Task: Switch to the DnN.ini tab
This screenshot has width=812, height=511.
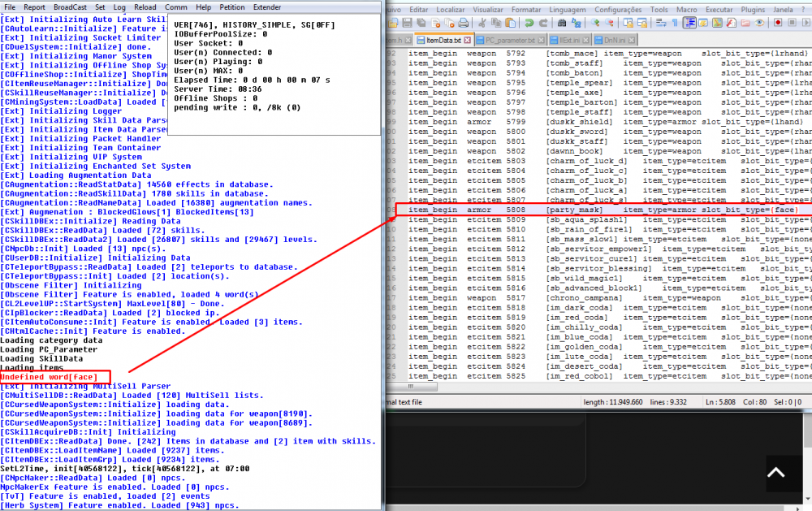Action: point(615,40)
